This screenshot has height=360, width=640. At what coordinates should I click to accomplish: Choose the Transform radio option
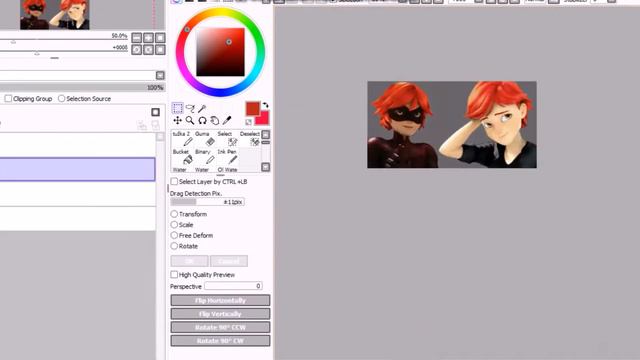coord(174,214)
